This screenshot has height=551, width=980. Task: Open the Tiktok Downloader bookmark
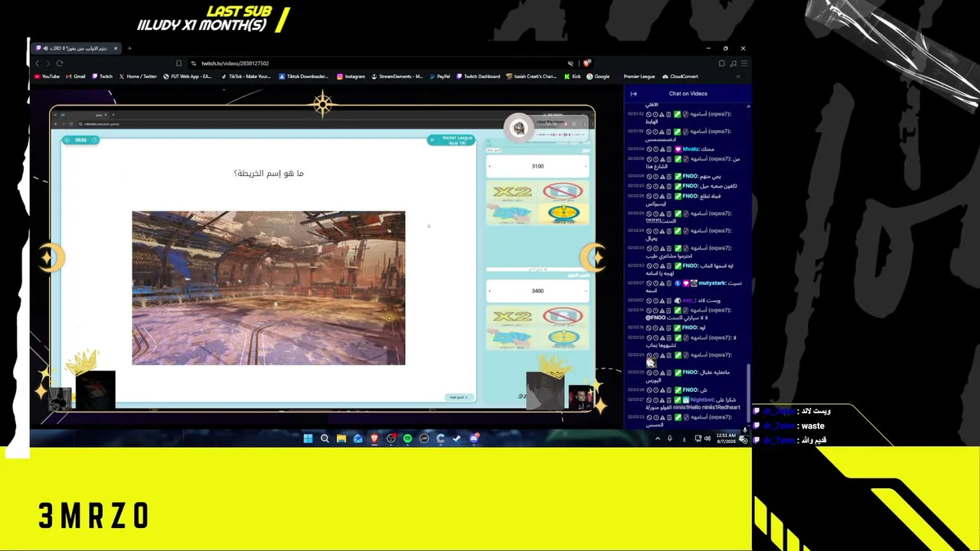click(304, 77)
